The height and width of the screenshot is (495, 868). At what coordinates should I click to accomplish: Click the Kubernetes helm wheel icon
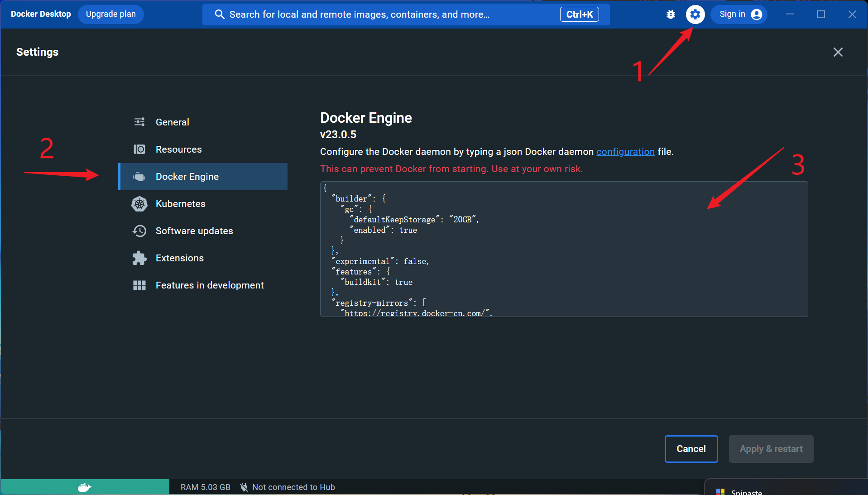[x=139, y=204]
